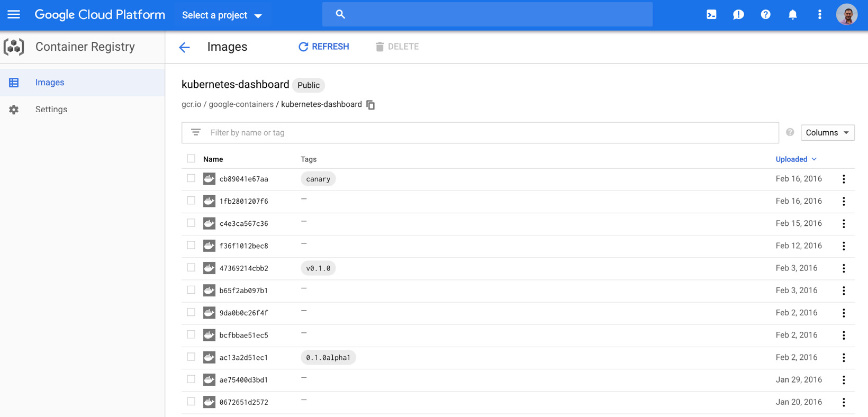Check the 9da0b0c26f4f image row
The width and height of the screenshot is (868, 417).
click(x=191, y=312)
